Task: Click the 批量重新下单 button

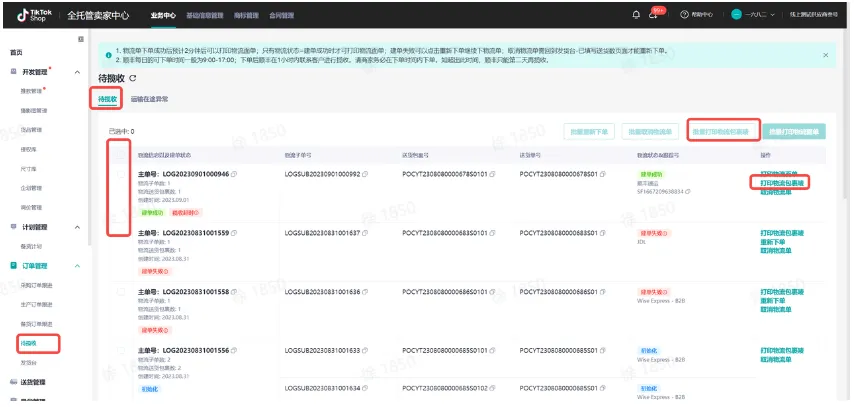Action: 589,131
